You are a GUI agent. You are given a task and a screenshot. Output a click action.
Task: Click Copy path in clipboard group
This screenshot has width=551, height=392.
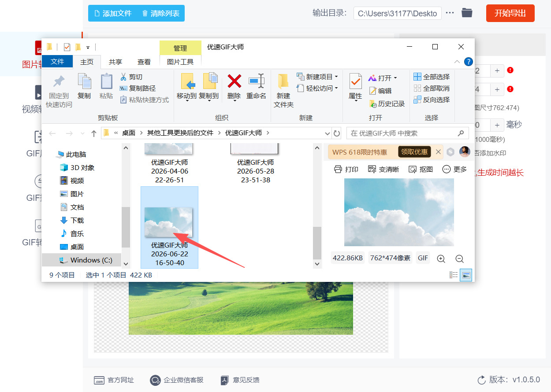click(x=138, y=88)
